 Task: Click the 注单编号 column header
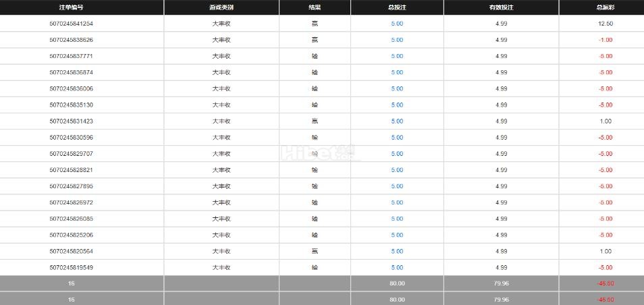coord(71,7)
